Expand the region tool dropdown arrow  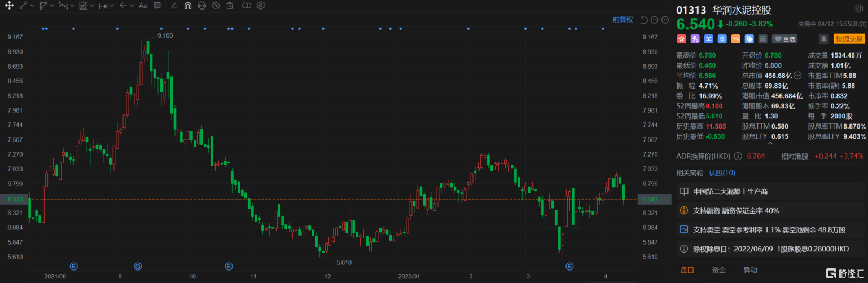pyautogui.click(x=92, y=6)
